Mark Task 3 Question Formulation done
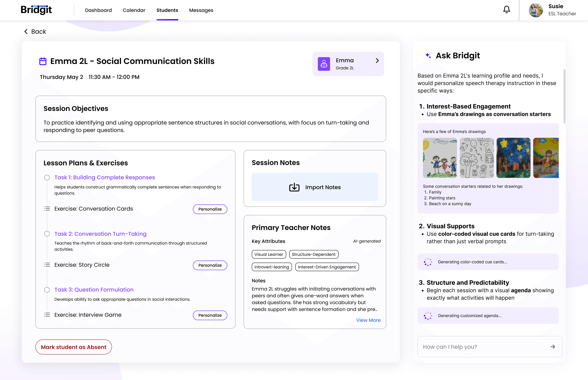 [47, 290]
